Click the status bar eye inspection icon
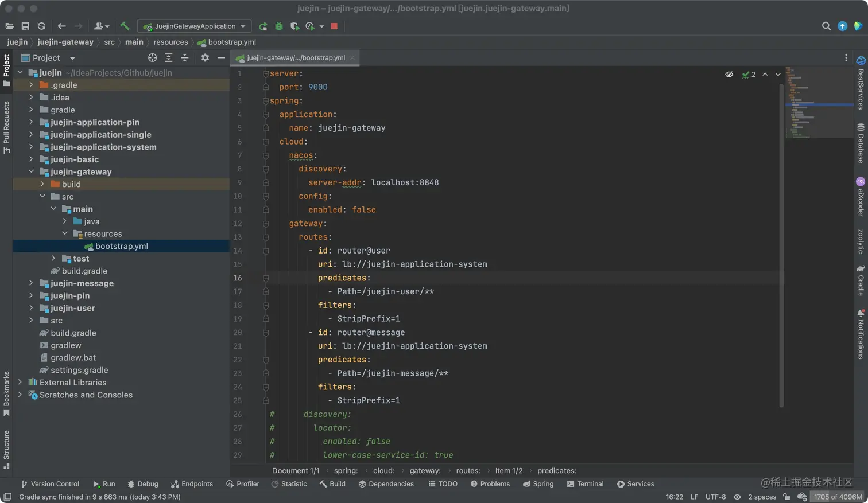 click(x=737, y=497)
